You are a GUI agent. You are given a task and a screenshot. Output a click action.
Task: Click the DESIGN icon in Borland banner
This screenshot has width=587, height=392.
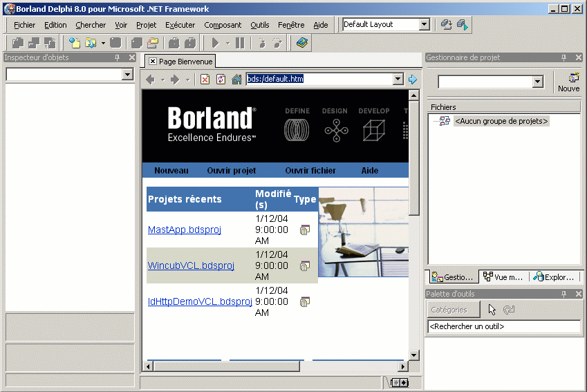tap(336, 130)
